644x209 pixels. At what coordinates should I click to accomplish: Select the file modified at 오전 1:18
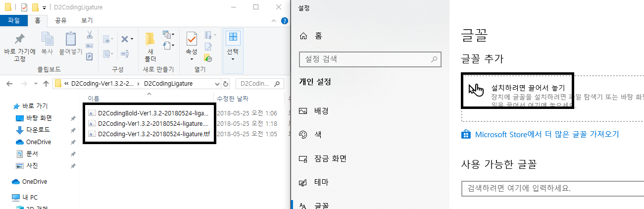tap(149, 123)
